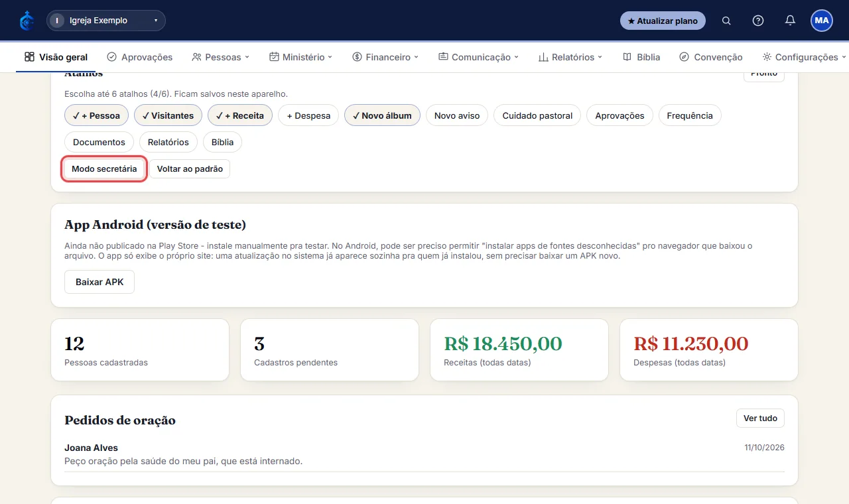849x504 pixels.
Task: Click the Visão geral grid icon
Action: [x=29, y=57]
